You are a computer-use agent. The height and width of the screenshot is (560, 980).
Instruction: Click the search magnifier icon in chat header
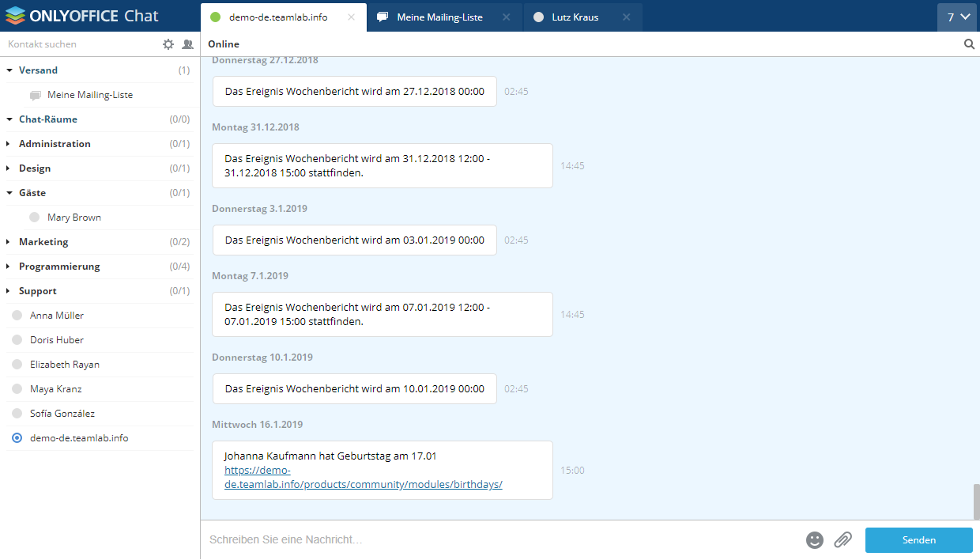coord(969,44)
